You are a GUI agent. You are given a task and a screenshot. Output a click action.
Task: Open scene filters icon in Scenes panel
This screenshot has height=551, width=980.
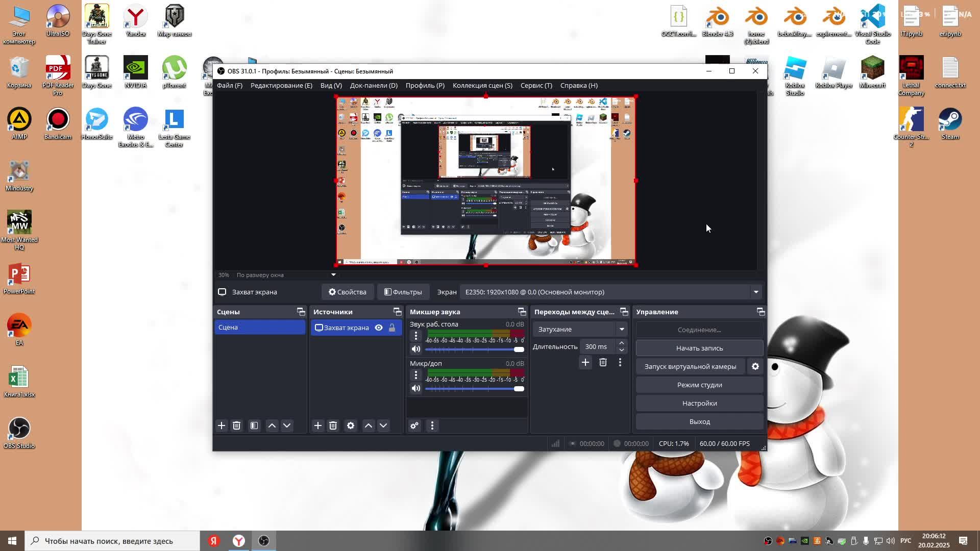254,425
